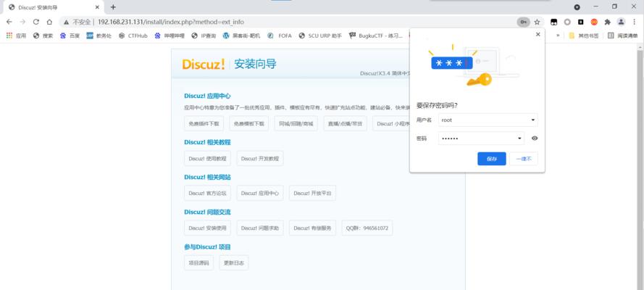Viewport: 644px width, 290px height.
Task: Click the Discuz! orange logo
Action: click(204, 64)
